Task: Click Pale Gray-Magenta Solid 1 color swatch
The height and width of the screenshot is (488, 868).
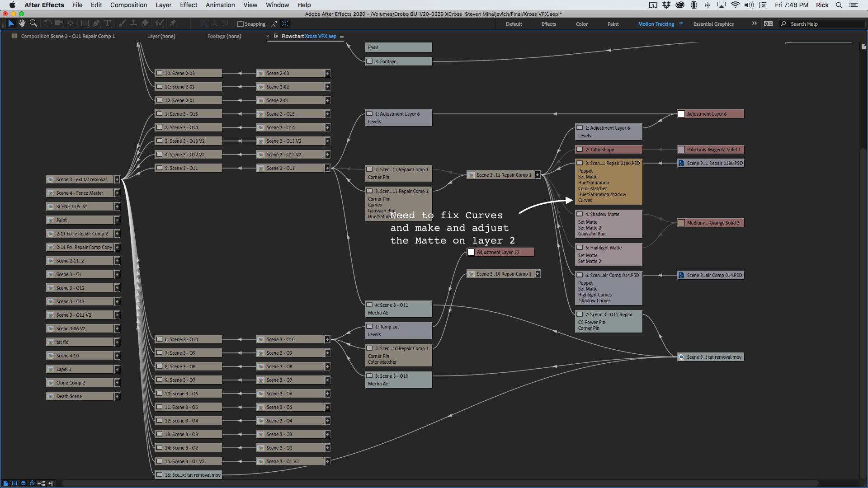Action: [x=681, y=150]
